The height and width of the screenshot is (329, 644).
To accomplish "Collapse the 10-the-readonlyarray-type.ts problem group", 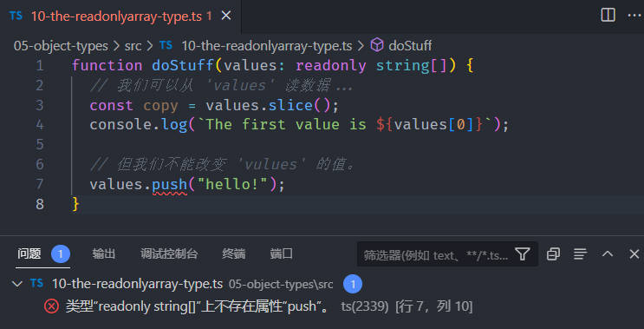I will tap(17, 284).
